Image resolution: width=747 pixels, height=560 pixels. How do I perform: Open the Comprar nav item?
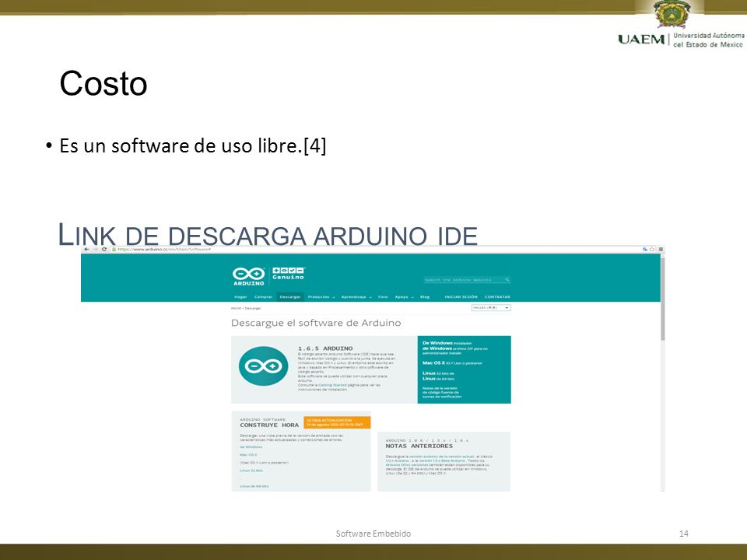(263, 296)
